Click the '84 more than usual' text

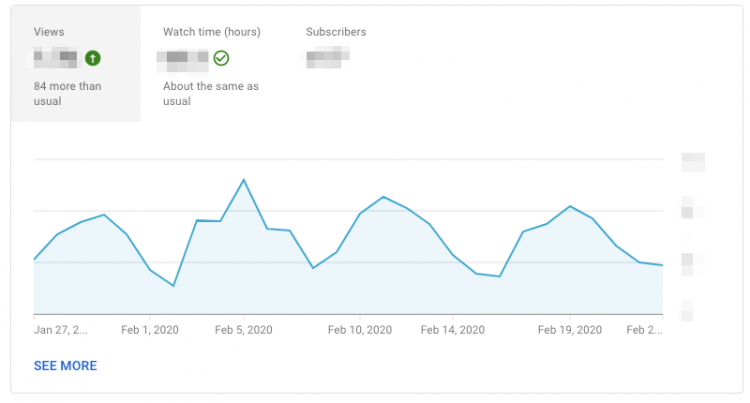66,94
